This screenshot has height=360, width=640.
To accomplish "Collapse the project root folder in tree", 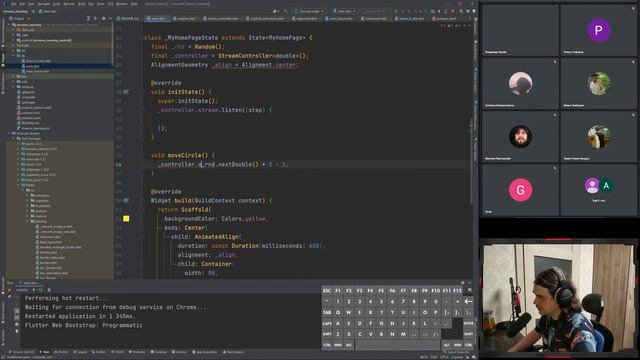I will coord(9,25).
